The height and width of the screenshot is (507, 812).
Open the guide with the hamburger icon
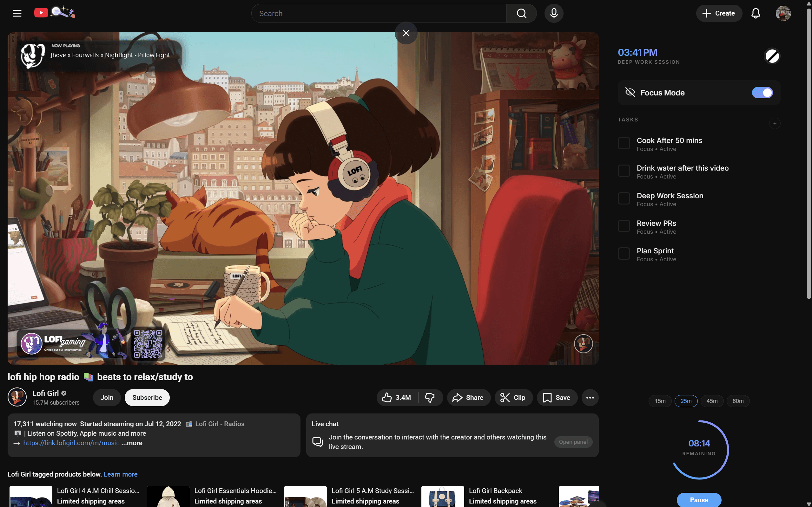(x=17, y=13)
